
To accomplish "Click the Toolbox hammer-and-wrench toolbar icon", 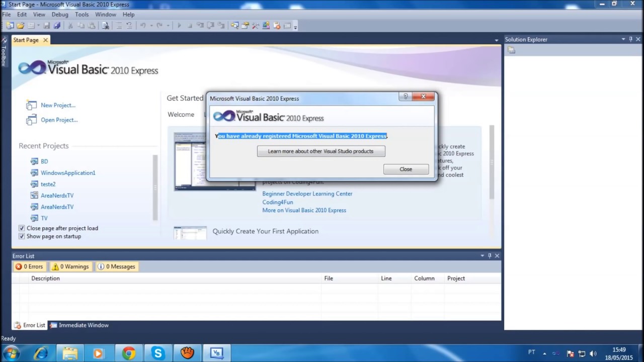I will [x=256, y=26].
